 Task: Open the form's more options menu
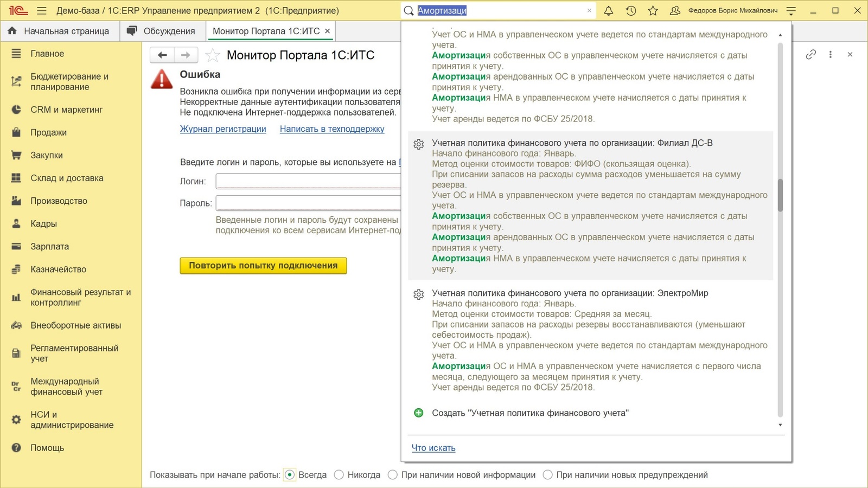pos(830,54)
